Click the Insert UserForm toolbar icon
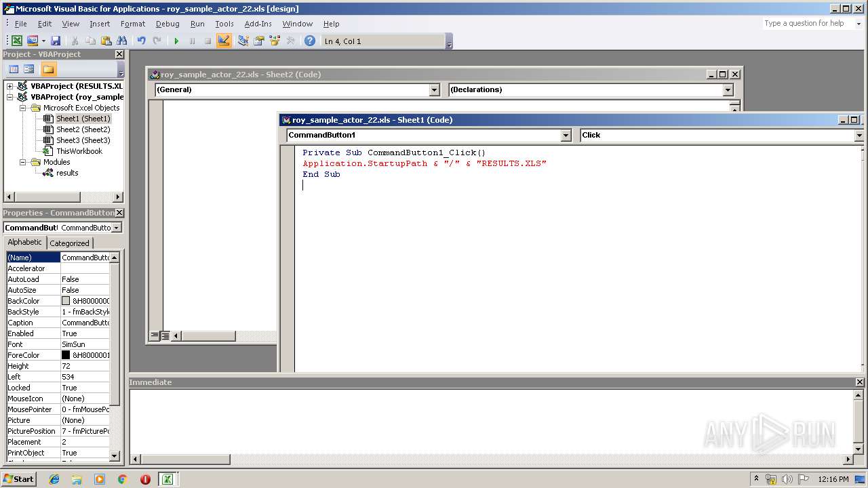The width and height of the screenshot is (868, 488). (x=32, y=41)
